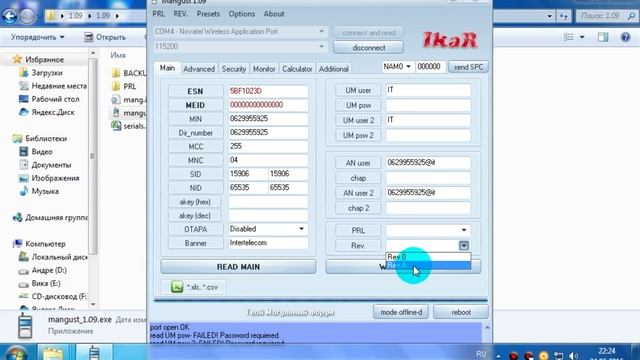Click the AN user field
This screenshot has width=640, height=360.
pyautogui.click(x=428, y=162)
